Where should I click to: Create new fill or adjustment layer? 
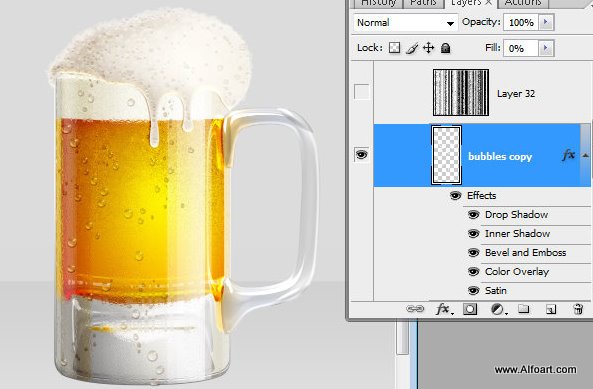(498, 310)
